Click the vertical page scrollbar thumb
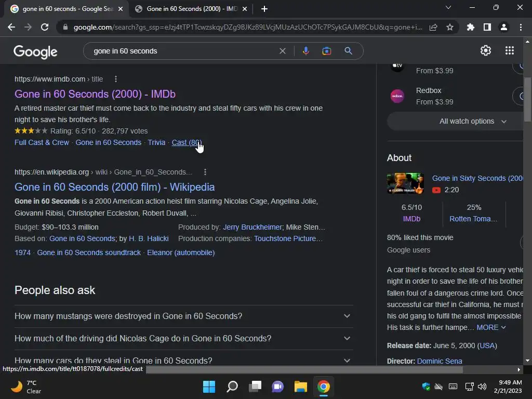The image size is (532, 399). tap(527, 99)
